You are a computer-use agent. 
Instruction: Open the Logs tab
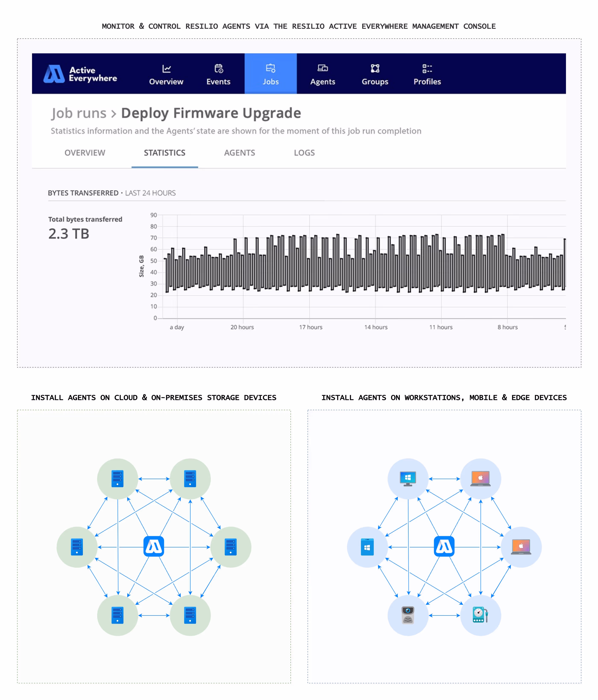pos(304,153)
